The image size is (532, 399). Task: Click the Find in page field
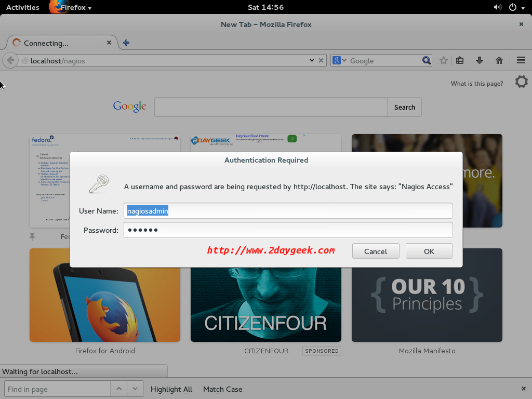(x=58, y=389)
